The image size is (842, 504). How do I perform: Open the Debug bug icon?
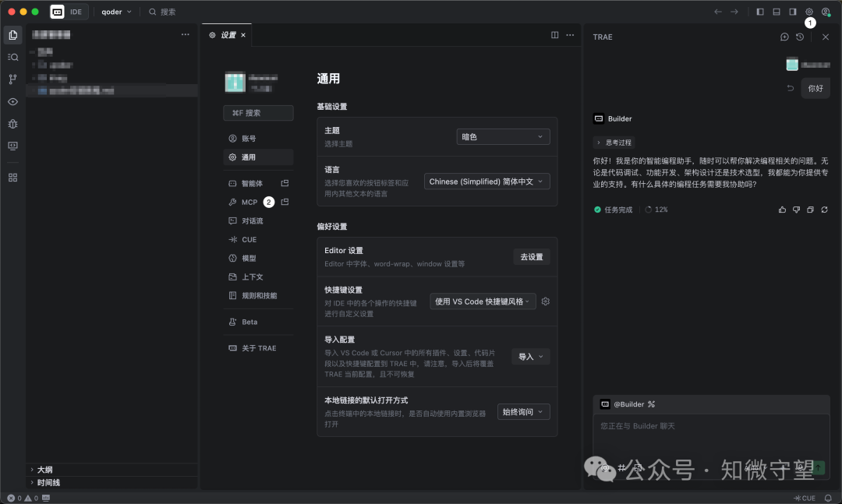coord(13,123)
